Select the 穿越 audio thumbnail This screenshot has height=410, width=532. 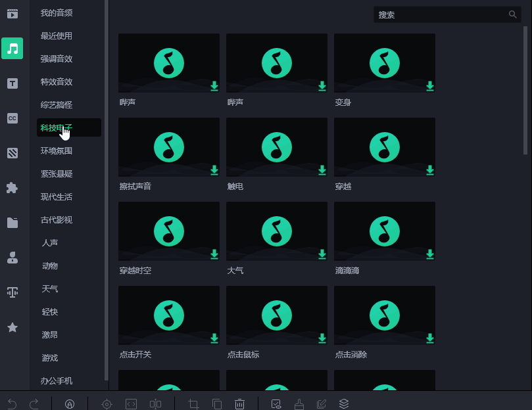tap(385, 147)
